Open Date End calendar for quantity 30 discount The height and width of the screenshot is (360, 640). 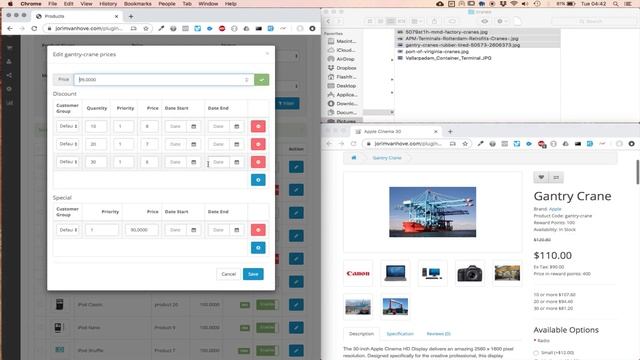pyautogui.click(x=237, y=162)
